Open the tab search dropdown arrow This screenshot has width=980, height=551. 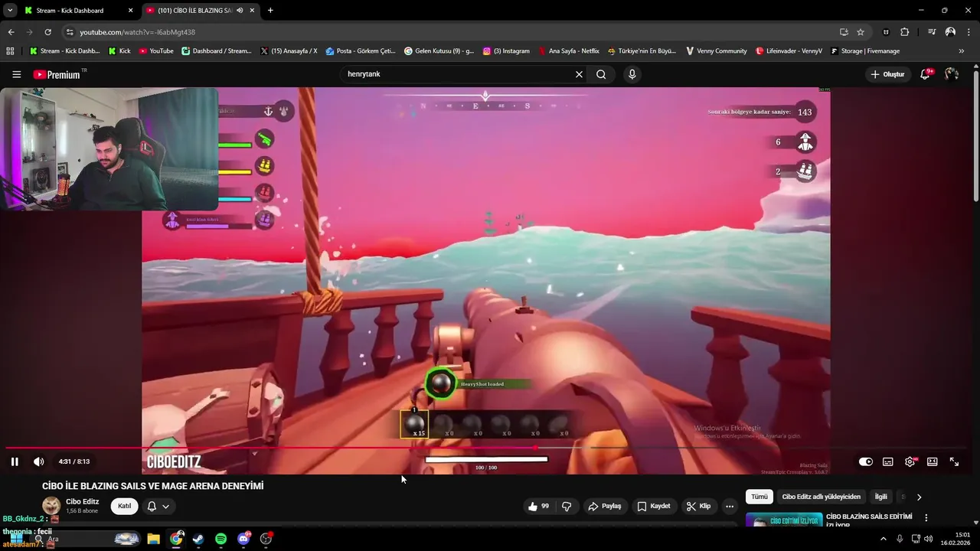10,11
